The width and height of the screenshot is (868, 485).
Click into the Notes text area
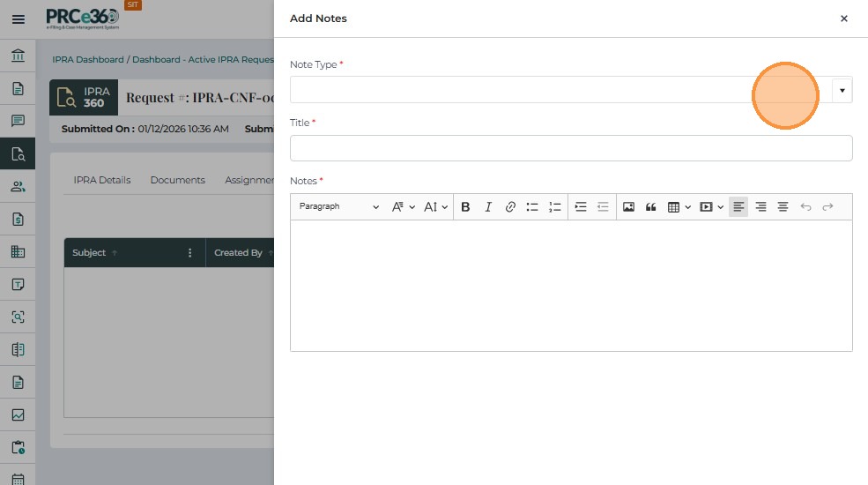(x=571, y=286)
